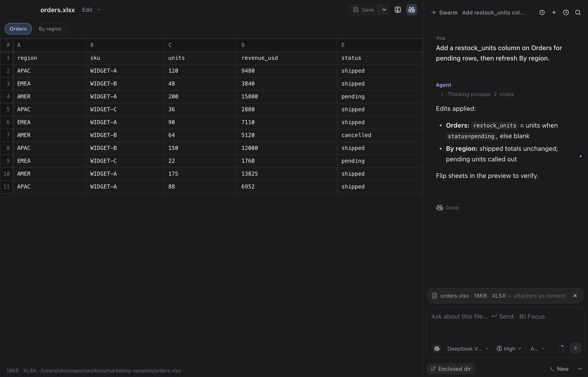Viewport: 588px width, 377px height.
Task: Click the Enclosed dir branch button
Action: [x=451, y=369]
